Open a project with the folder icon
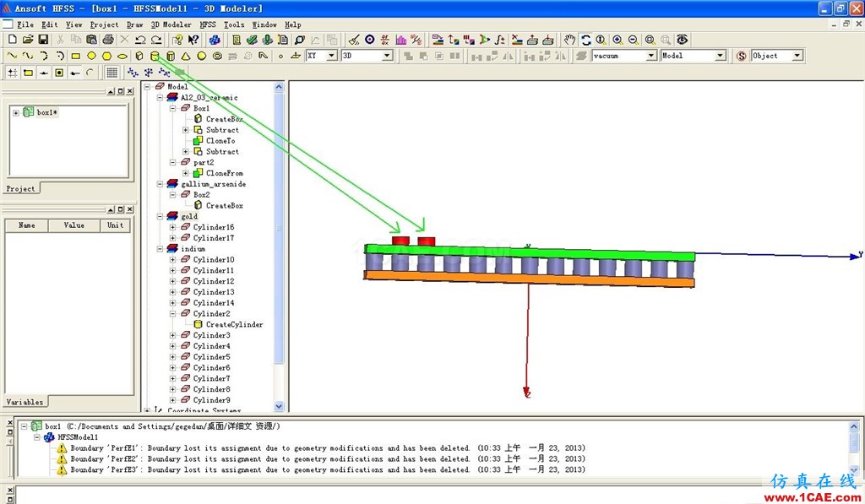This screenshot has width=865, height=504. [28, 40]
